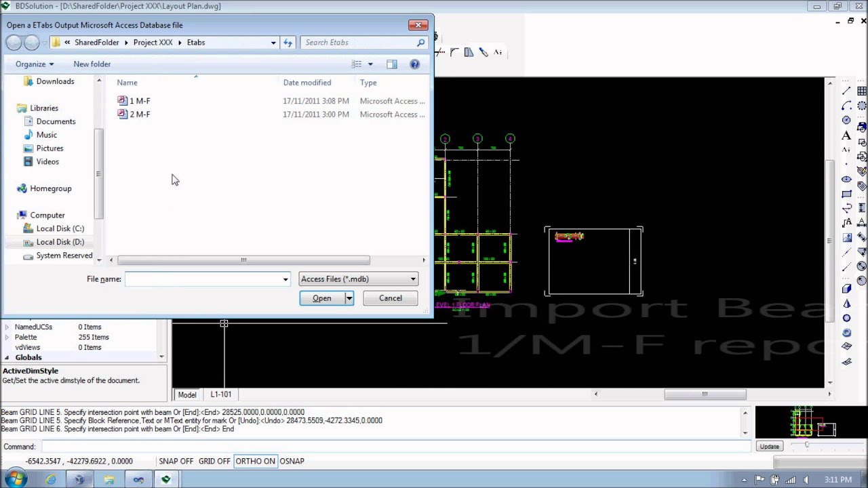Click the Back navigation arrow in dialog
This screenshot has height=488, width=868.
[14, 43]
